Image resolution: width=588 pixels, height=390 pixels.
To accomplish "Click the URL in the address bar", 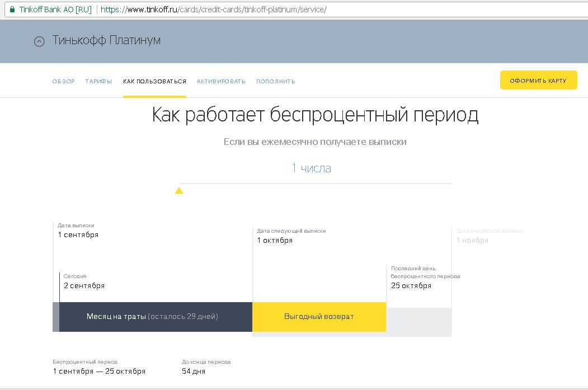I will [x=213, y=10].
